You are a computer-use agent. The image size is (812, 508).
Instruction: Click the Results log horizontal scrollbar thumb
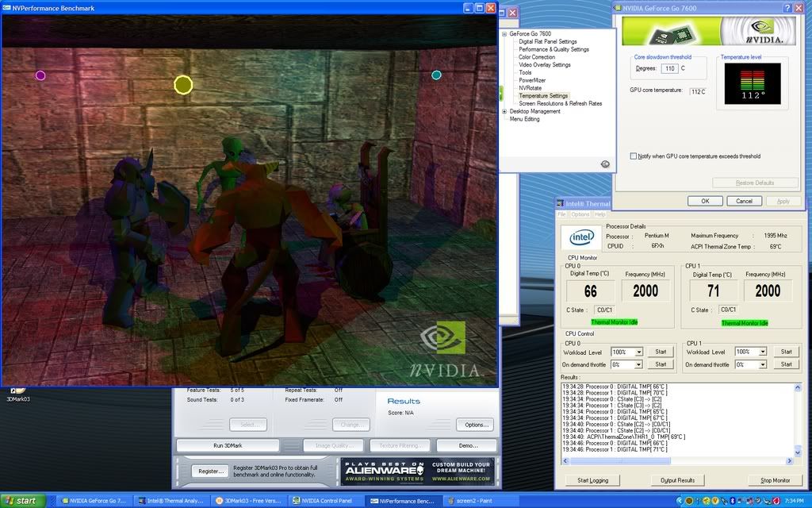tap(619, 461)
